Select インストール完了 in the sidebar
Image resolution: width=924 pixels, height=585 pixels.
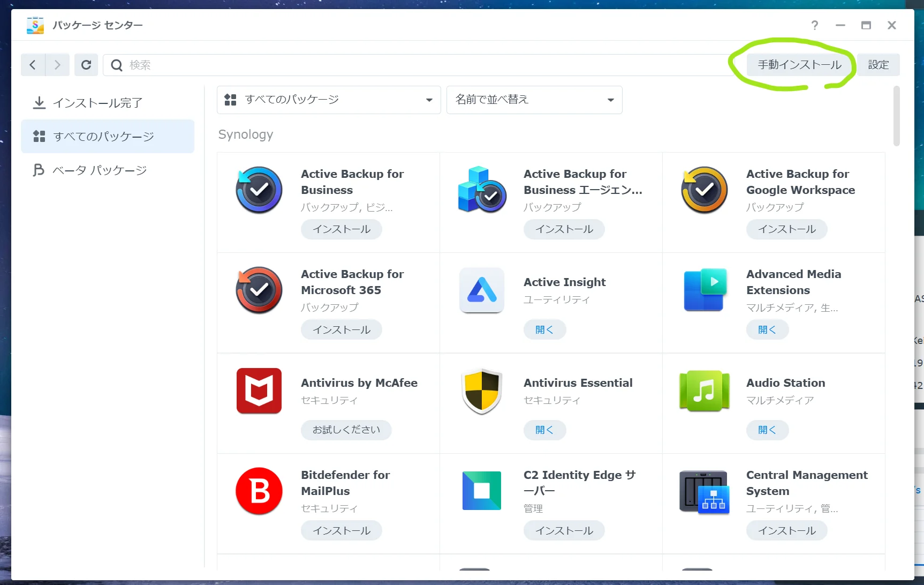97,103
